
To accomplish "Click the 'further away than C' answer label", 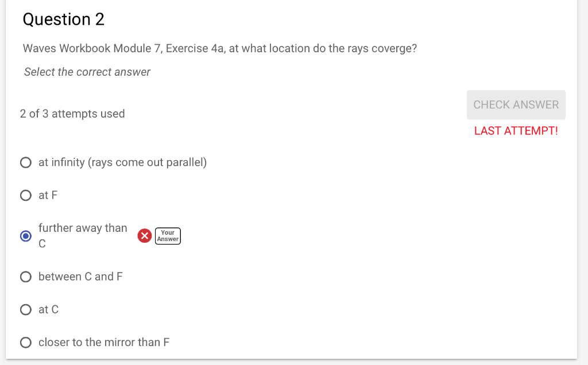I will coord(82,235).
